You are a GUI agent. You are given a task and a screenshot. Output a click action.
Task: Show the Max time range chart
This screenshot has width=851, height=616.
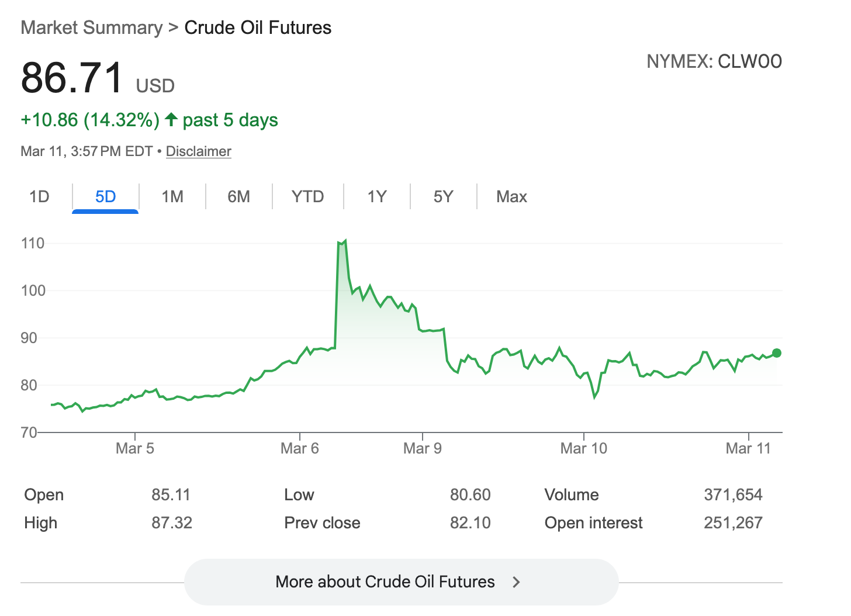511,196
